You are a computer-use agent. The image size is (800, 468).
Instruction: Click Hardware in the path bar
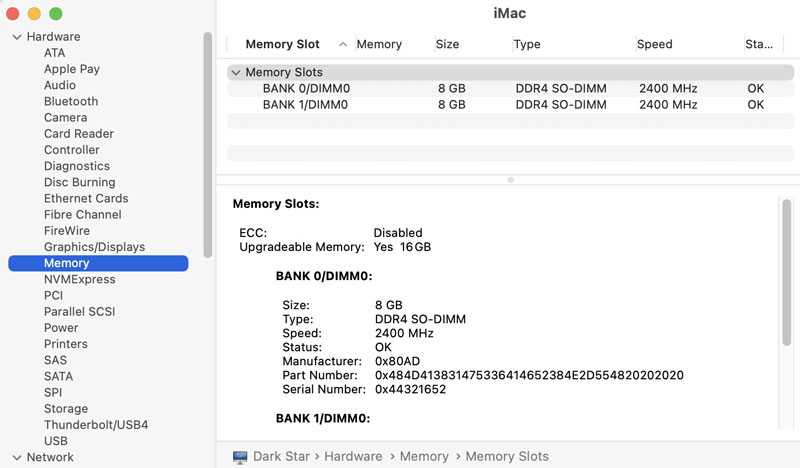point(353,457)
